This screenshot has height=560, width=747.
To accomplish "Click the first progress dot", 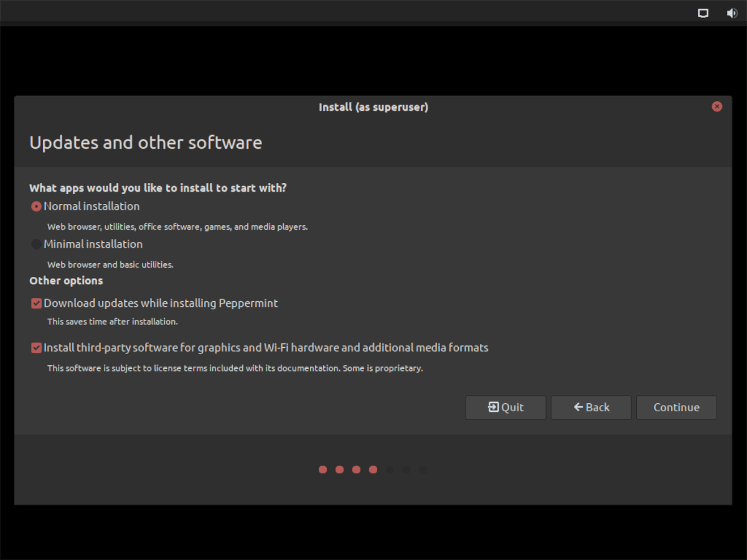I will [x=322, y=469].
